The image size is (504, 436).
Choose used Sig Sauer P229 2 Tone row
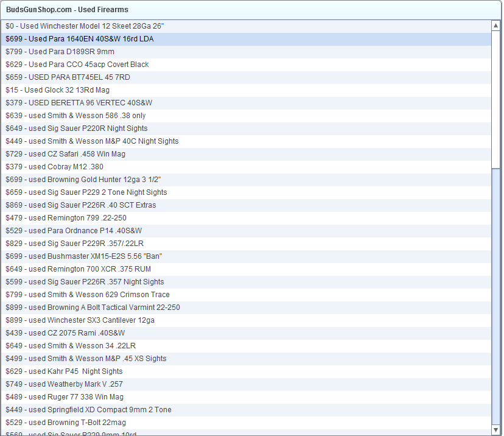[x=246, y=192]
